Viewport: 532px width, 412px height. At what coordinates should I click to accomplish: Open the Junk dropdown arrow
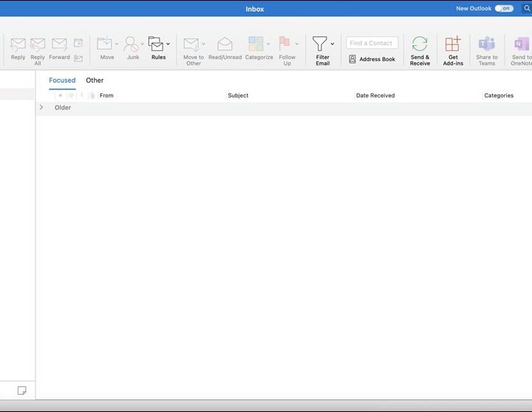coord(142,44)
